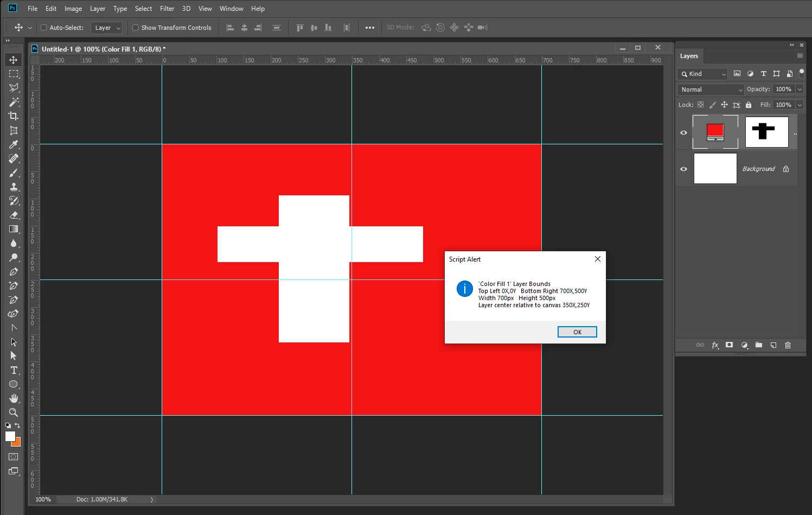Close the Script Alert dialog

coord(597,259)
